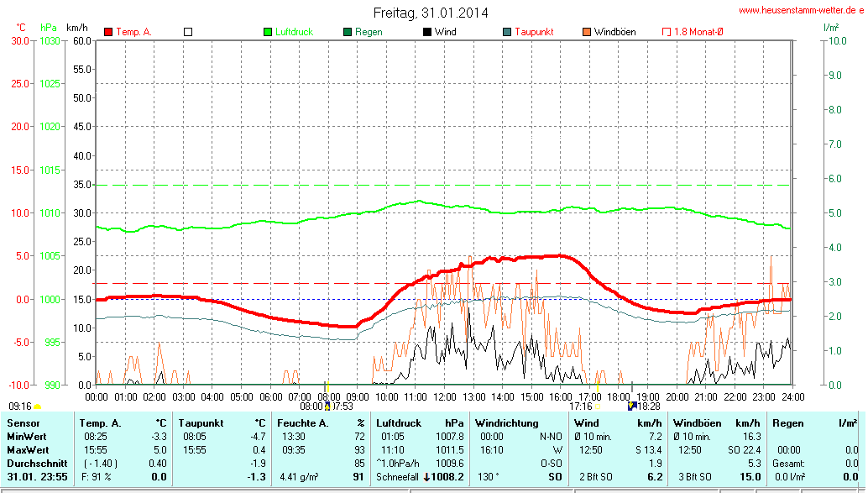This screenshot has height=493, width=868.
Task: Click the current gust value 15.0
Action: click(750, 477)
